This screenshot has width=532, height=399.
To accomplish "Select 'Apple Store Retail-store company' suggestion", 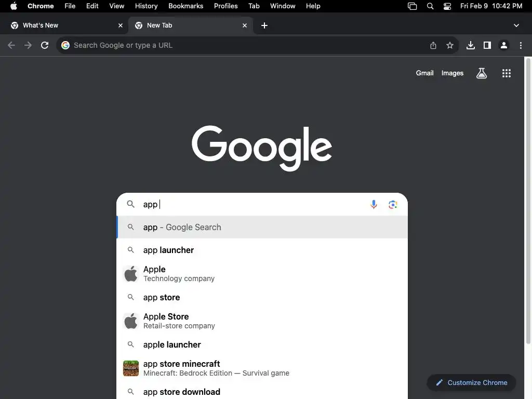I will point(262,321).
